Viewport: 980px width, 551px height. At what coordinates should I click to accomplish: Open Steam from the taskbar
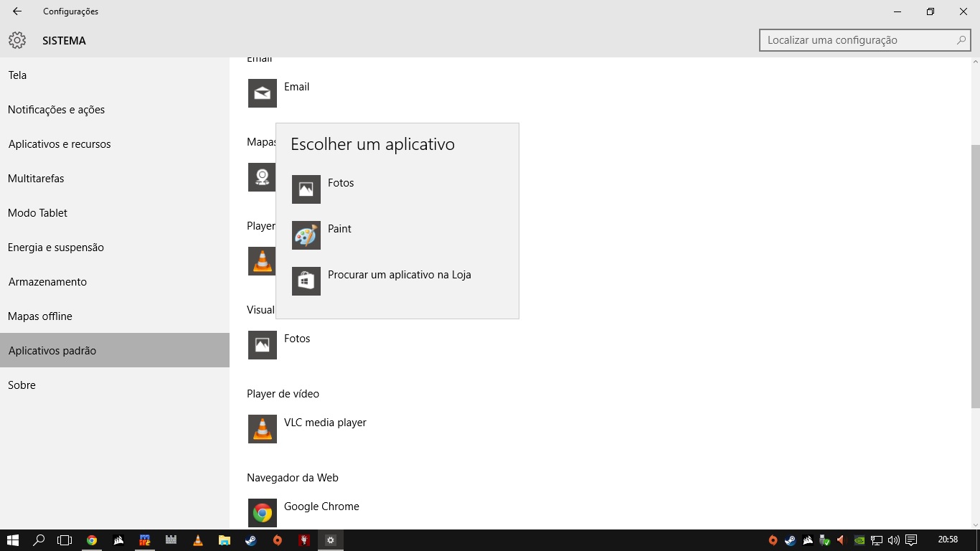click(251, 540)
